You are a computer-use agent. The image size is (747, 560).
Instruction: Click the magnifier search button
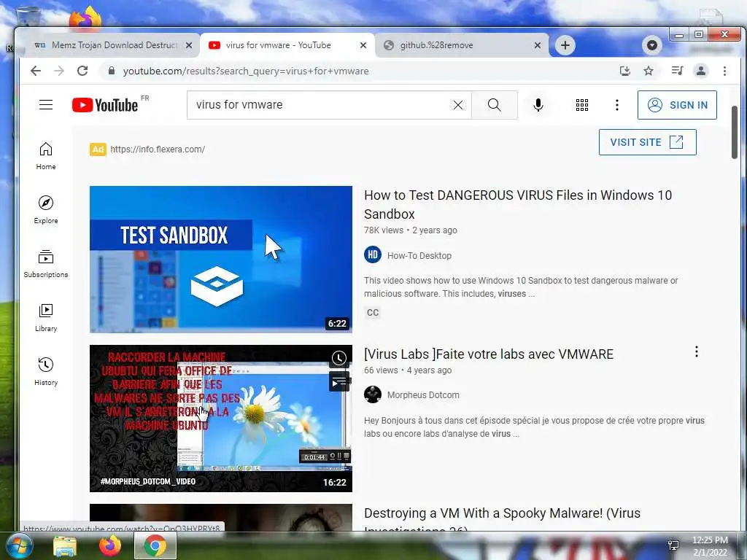coord(495,105)
